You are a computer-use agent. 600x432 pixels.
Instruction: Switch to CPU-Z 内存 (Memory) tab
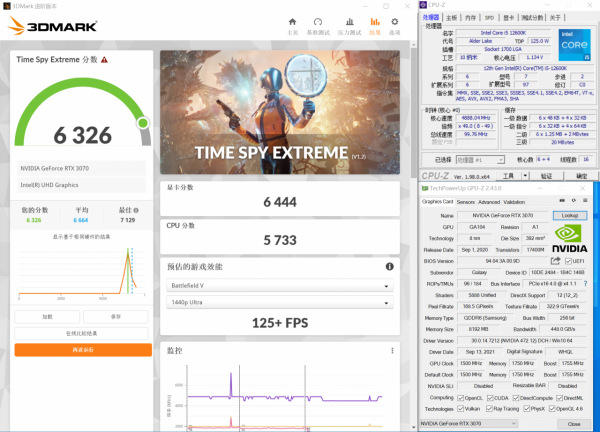[470, 18]
